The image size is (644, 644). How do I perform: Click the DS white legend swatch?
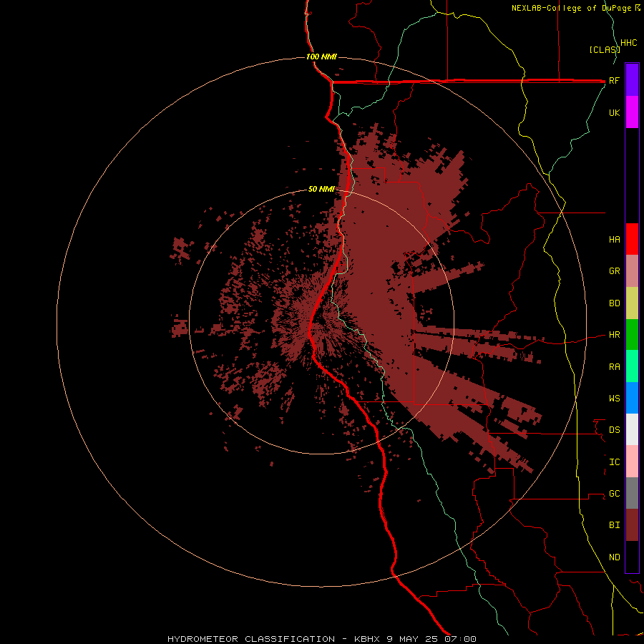click(x=632, y=429)
